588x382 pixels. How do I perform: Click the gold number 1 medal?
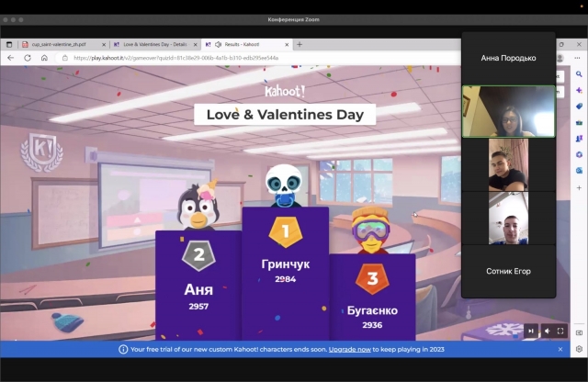tap(286, 231)
